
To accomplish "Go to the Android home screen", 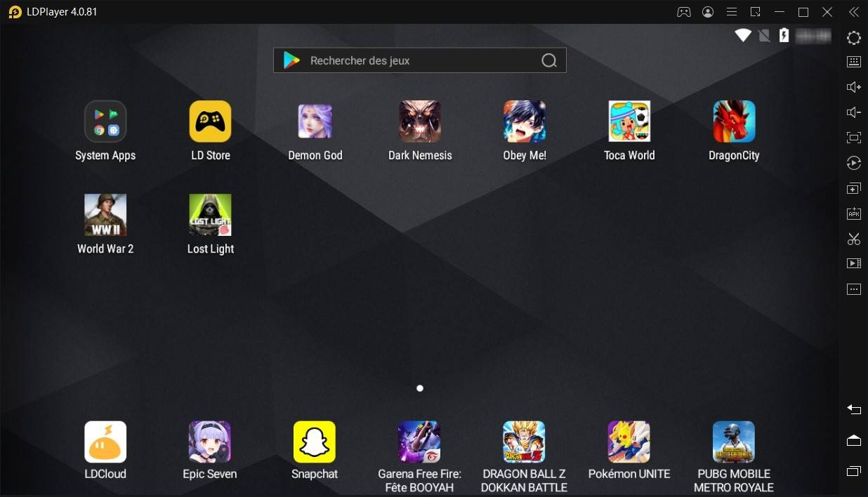I will point(854,440).
